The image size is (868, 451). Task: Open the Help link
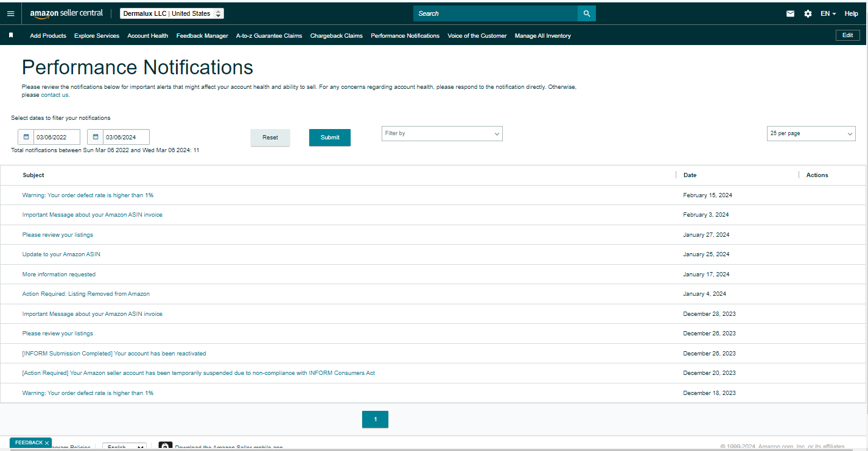tap(851, 13)
